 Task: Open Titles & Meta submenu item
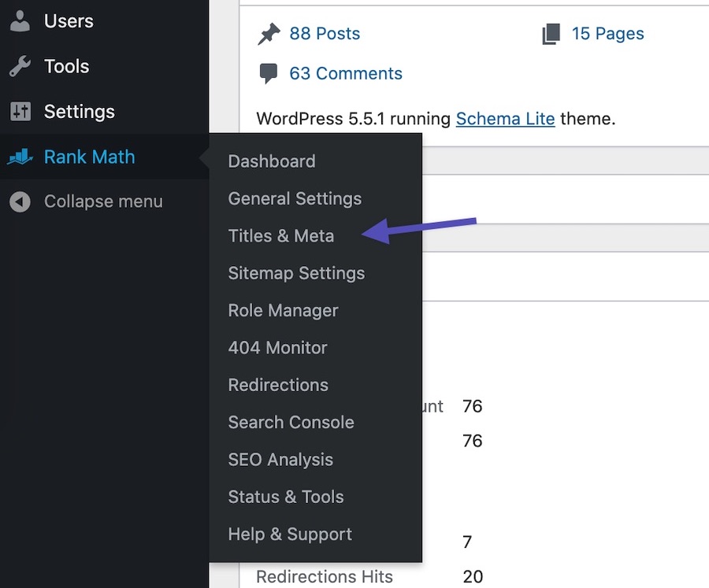(280, 236)
